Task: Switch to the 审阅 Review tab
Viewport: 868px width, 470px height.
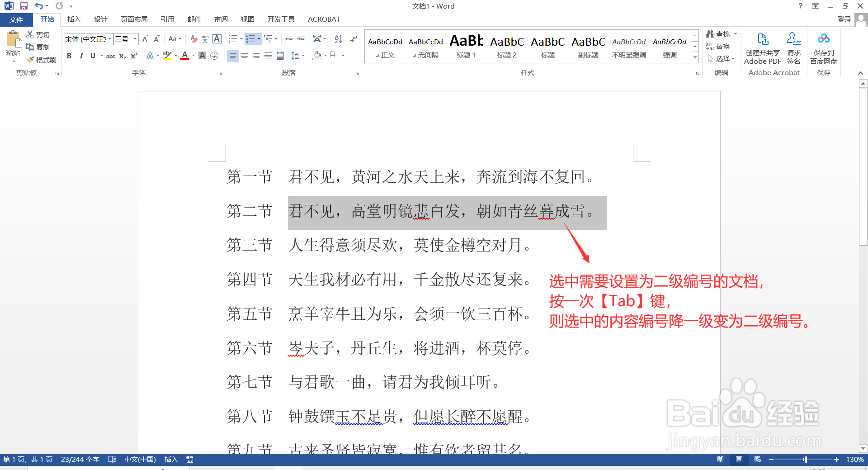Action: point(221,19)
